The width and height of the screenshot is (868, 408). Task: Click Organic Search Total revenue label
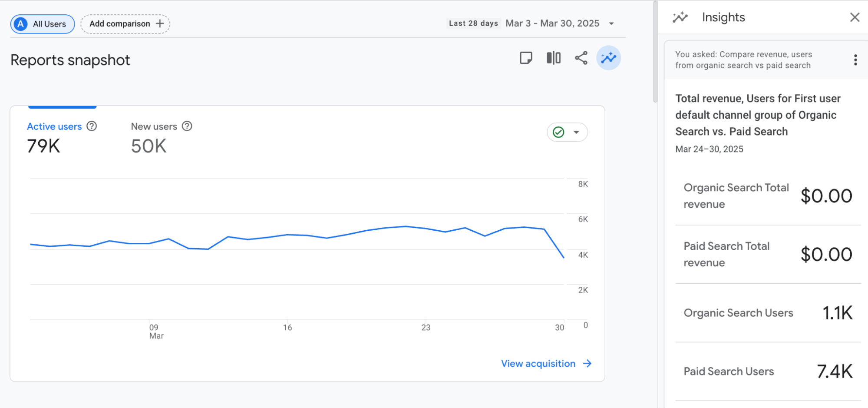(x=736, y=196)
